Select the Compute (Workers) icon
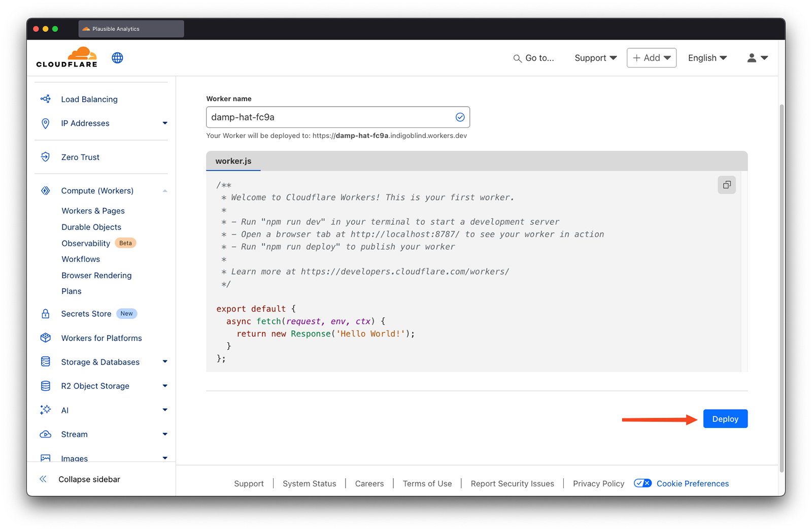 pos(46,190)
